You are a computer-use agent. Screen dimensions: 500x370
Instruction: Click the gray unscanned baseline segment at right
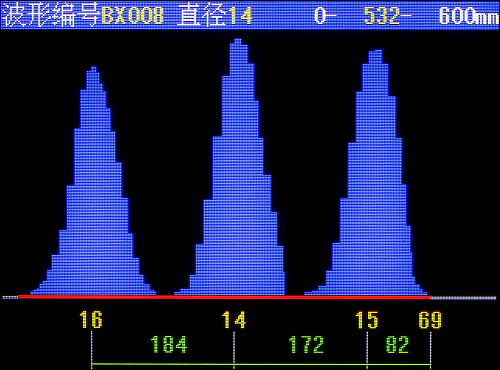pos(463,298)
